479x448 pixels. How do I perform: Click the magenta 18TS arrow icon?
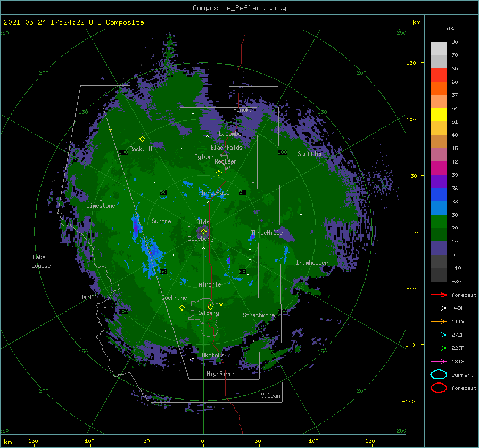[x=439, y=362]
